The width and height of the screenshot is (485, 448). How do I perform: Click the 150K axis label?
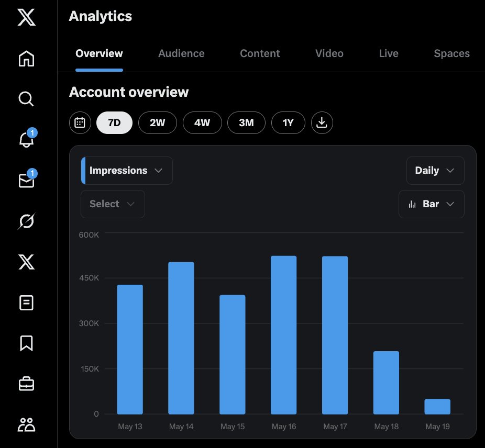90,369
